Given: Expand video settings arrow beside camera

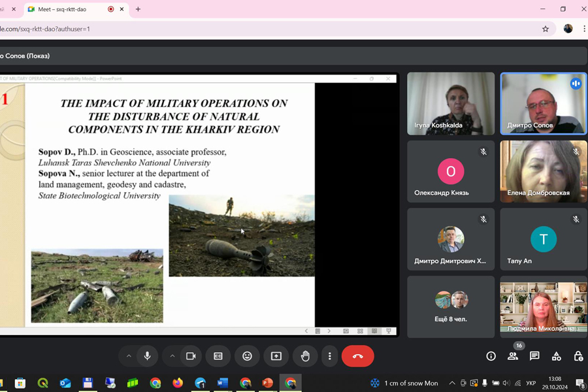Looking at the screenshot, I should pyautogui.click(x=172, y=356).
